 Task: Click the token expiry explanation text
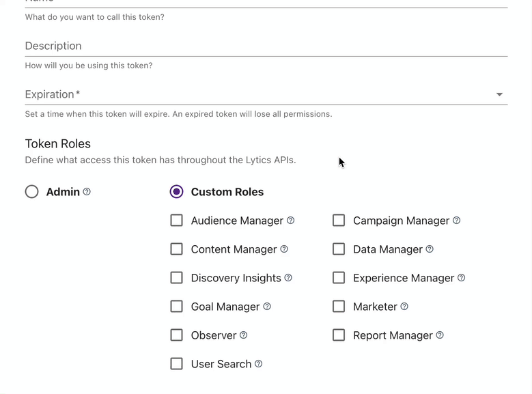178,114
